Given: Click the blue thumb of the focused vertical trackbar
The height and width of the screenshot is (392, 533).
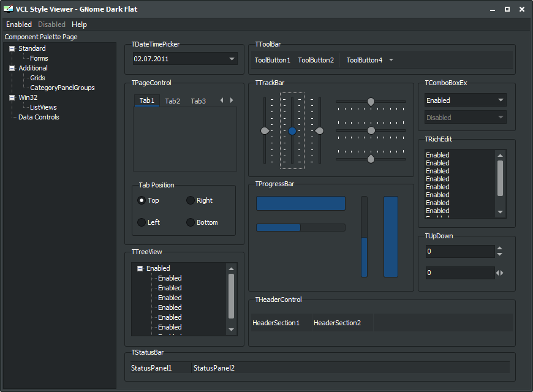Looking at the screenshot, I should pos(292,131).
